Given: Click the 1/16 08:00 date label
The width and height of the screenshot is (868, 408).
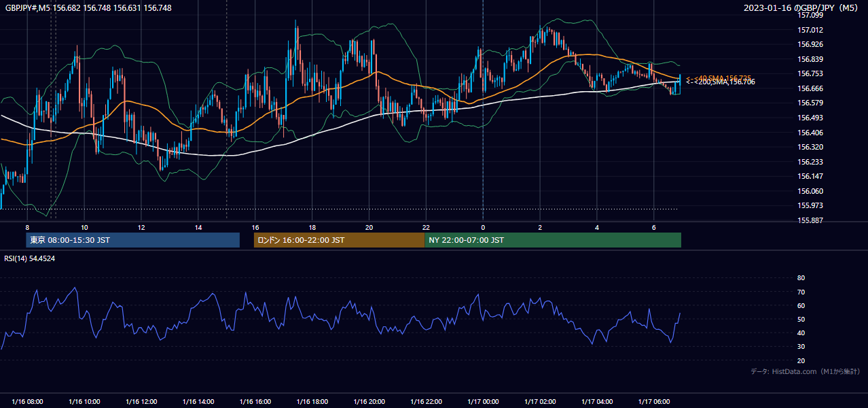Looking at the screenshot, I should pos(27,402).
